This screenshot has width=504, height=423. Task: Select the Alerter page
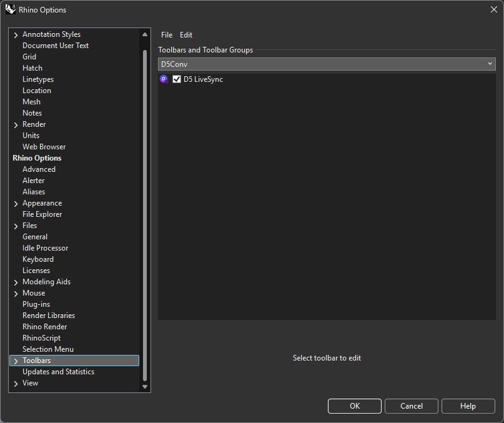[34, 181]
